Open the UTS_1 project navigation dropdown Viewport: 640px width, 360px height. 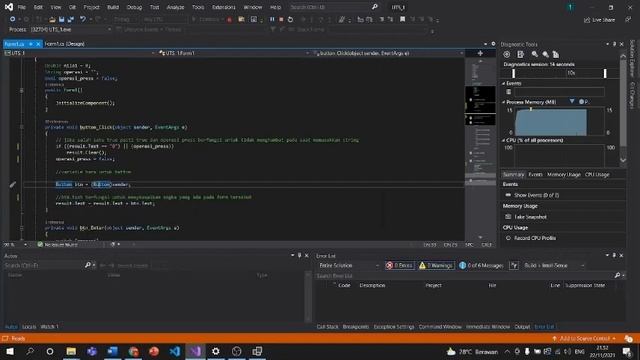click(x=80, y=53)
